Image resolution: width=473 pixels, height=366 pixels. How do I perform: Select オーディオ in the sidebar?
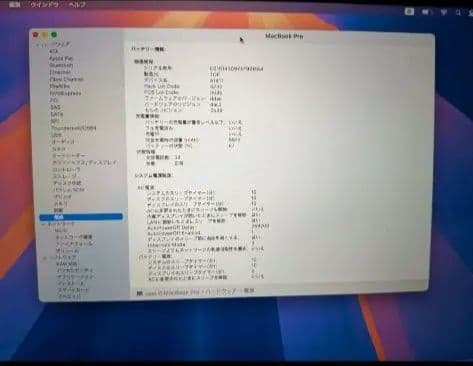pyautogui.click(x=63, y=142)
